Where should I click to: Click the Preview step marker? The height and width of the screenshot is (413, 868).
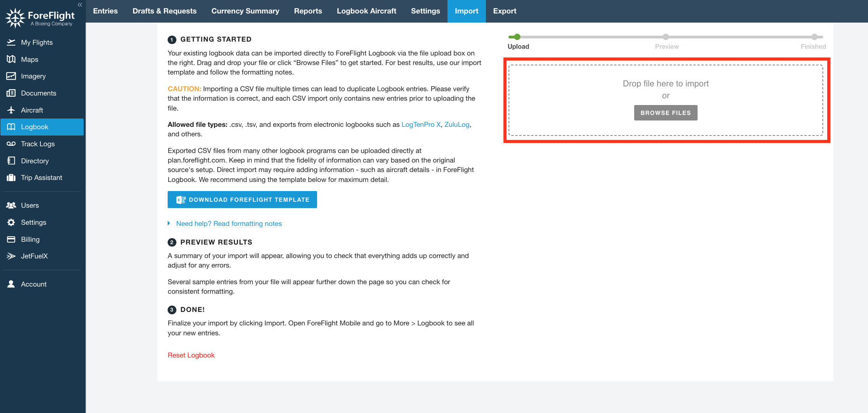pyautogui.click(x=666, y=37)
